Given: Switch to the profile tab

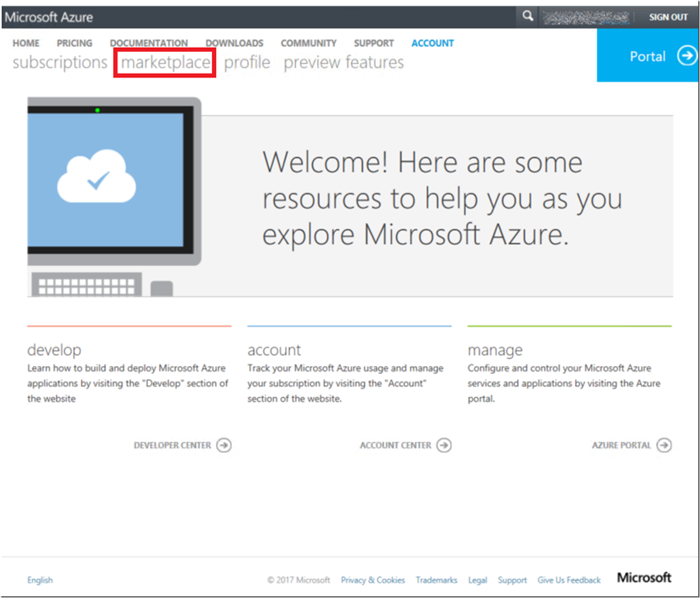Looking at the screenshot, I should 247,63.
